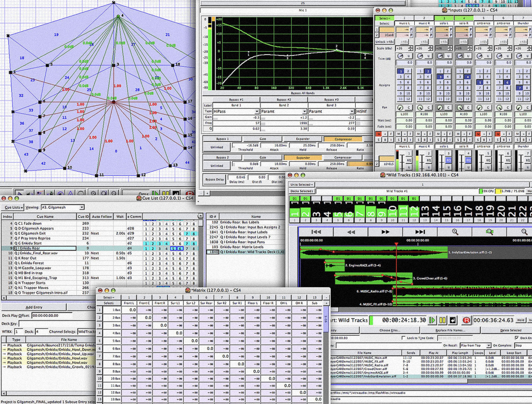This screenshot has height=404, width=532.
Task: Click the plus button below the EQ window
Action: point(207,193)
